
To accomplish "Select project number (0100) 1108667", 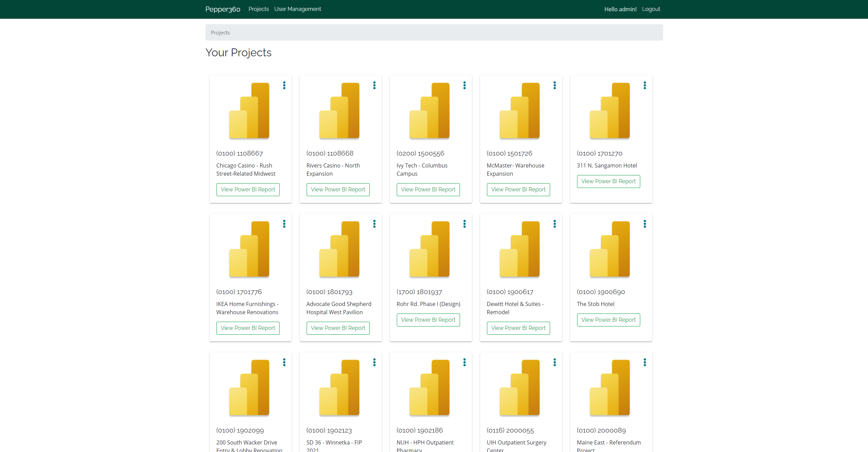I will [x=239, y=154].
